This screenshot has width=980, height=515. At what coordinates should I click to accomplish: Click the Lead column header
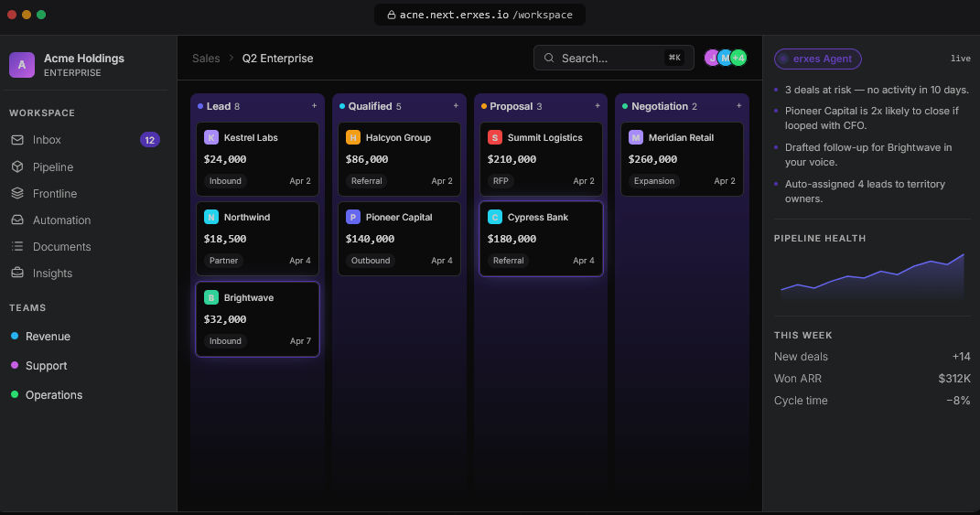tap(257, 106)
